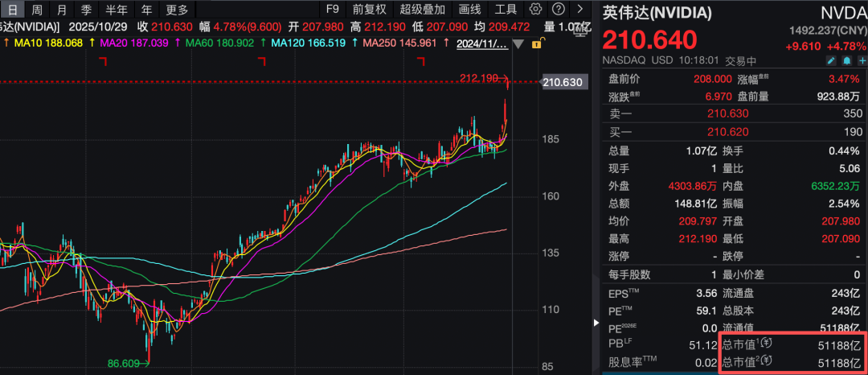Click the pencil edit note icon
868x375 pixels.
pyautogui.click(x=832, y=60)
